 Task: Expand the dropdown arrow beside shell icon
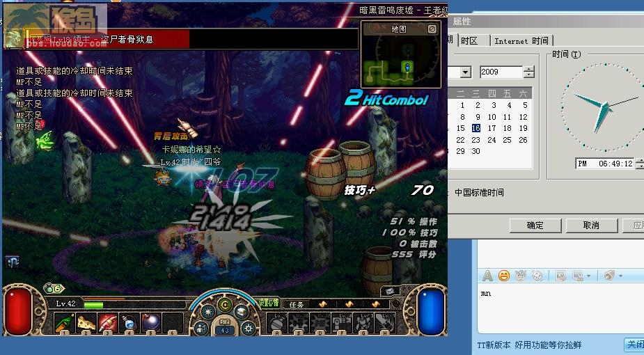coord(620,276)
